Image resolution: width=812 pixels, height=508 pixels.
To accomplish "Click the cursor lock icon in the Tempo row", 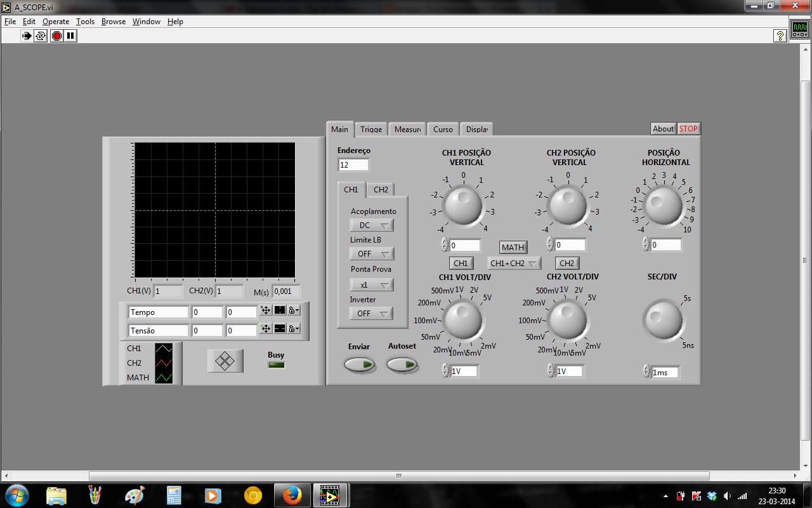I will click(294, 311).
